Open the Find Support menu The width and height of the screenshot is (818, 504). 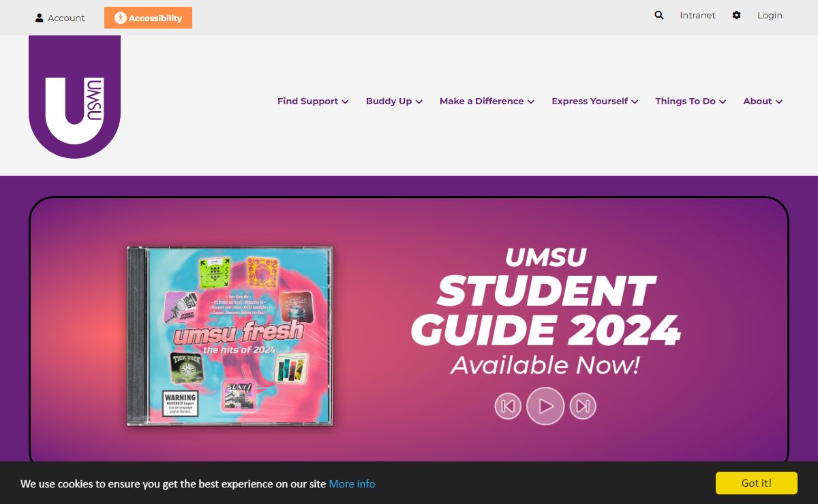point(313,101)
